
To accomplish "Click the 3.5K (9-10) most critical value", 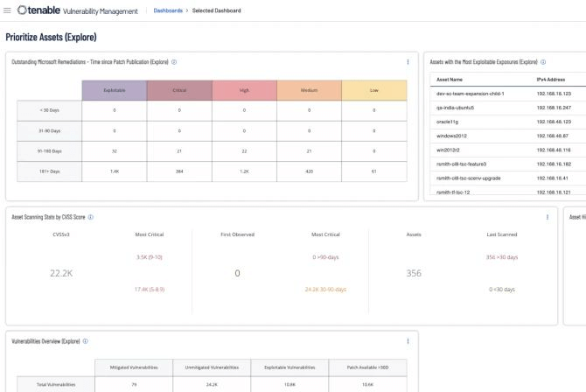I will click(x=149, y=257).
